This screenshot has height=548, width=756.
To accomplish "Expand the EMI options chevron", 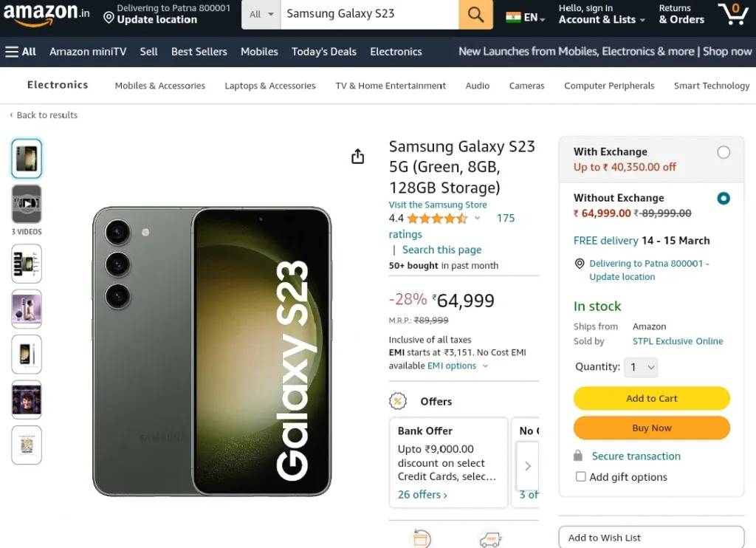I will (485, 366).
